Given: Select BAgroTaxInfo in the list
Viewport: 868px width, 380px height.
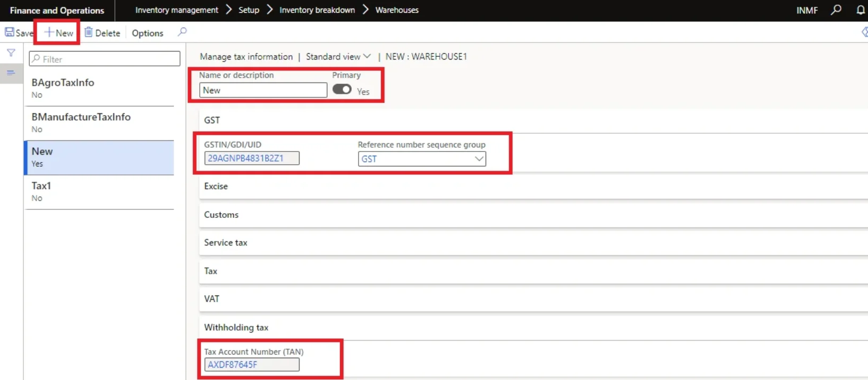Looking at the screenshot, I should point(99,88).
